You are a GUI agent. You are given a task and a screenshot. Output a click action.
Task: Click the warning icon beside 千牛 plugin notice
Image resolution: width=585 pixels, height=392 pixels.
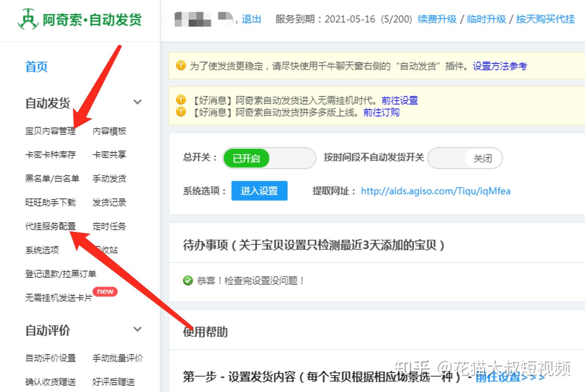coord(181,66)
